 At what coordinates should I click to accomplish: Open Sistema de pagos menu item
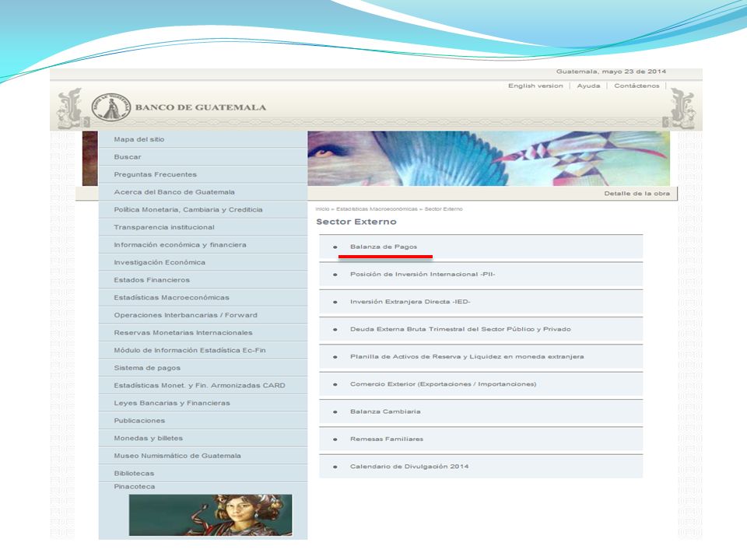click(203, 369)
